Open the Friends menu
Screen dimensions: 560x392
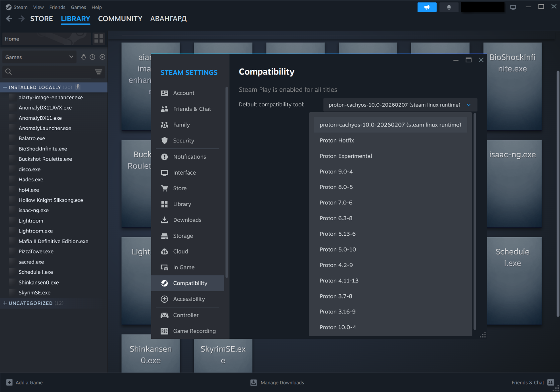[x=58, y=7]
